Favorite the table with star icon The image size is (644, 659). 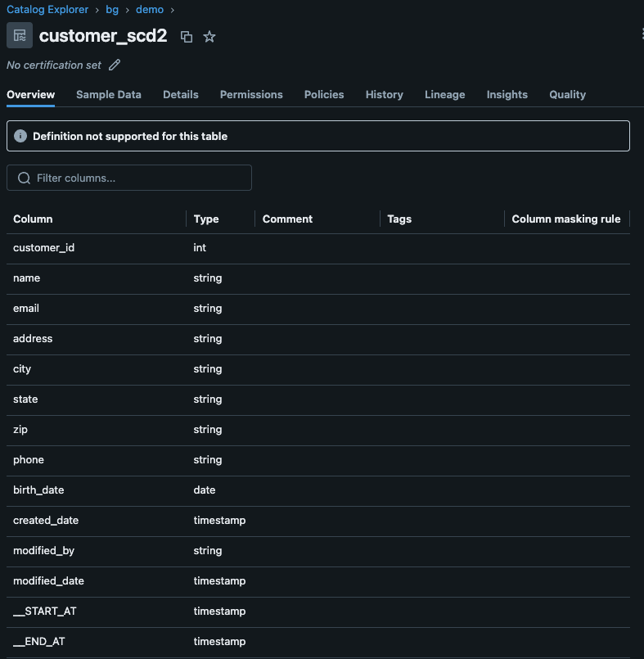pos(209,37)
